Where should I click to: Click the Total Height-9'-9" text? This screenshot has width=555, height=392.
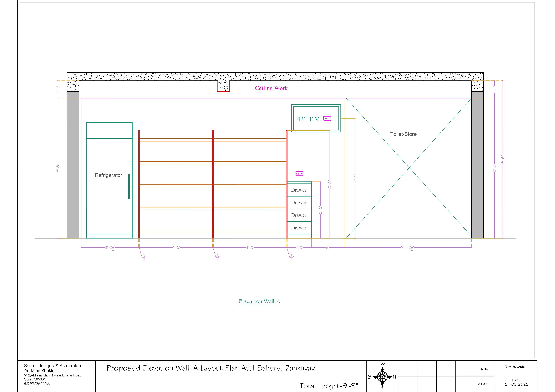point(329,386)
